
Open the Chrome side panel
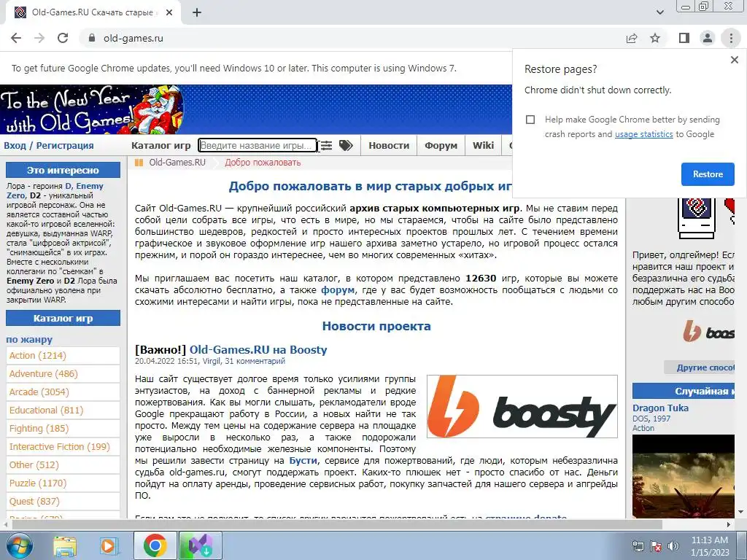pyautogui.click(x=684, y=38)
